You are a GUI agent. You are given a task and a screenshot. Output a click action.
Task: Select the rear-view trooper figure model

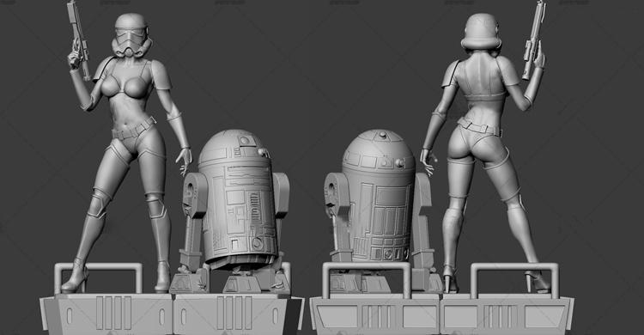pyautogui.click(x=484, y=148)
